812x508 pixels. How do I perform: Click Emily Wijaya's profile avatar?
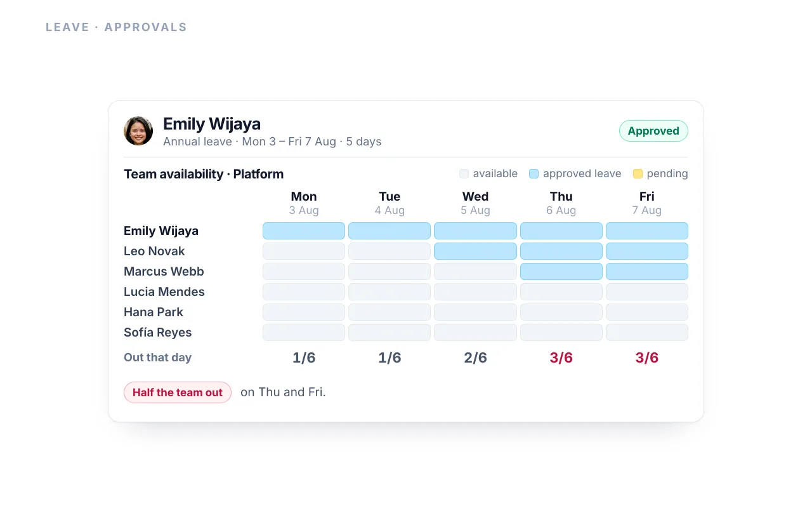(x=138, y=131)
